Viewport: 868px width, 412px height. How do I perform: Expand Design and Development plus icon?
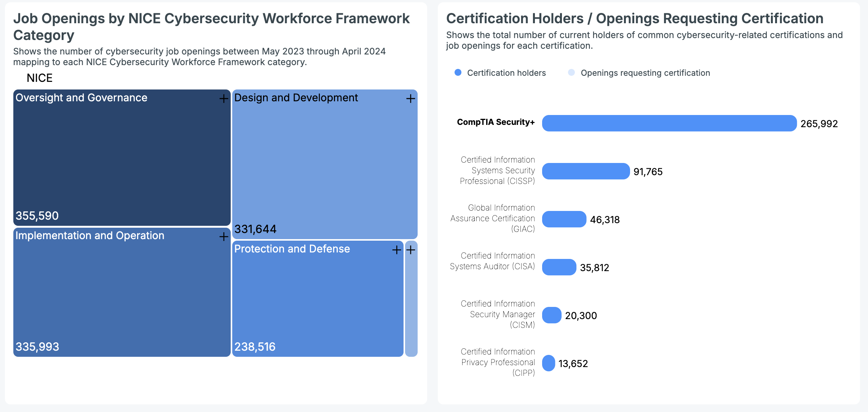410,99
